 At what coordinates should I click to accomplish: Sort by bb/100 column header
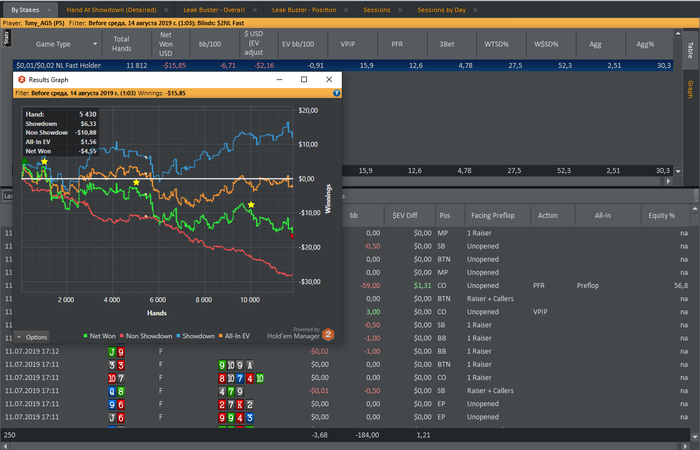point(210,44)
